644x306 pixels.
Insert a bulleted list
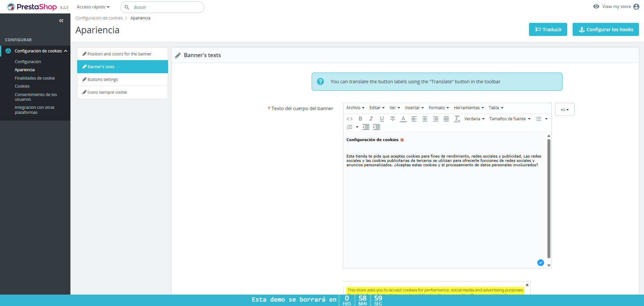click(x=538, y=119)
